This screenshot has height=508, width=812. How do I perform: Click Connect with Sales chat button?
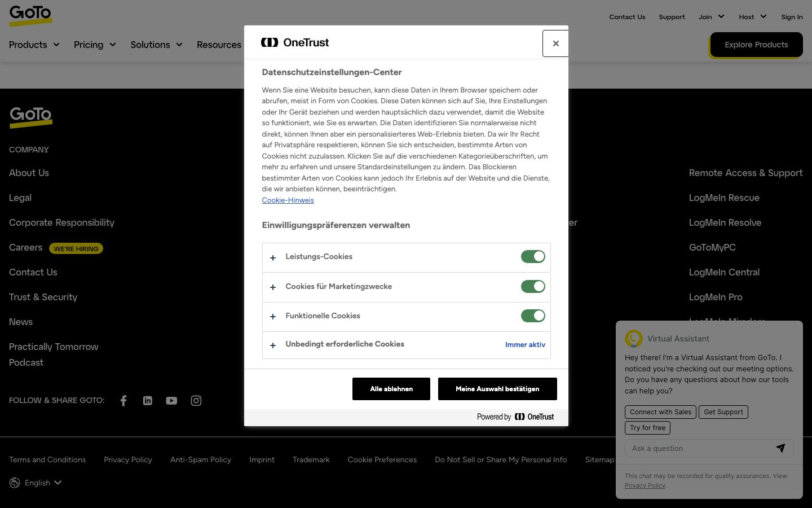click(x=660, y=412)
